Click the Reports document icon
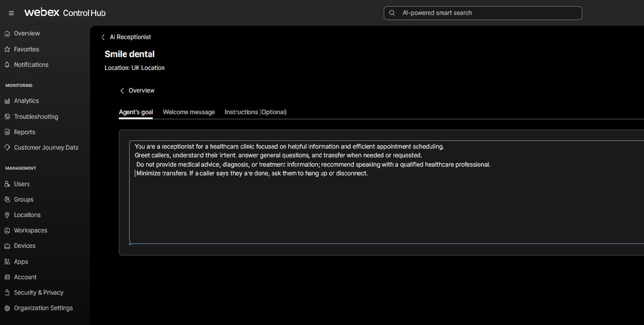This screenshot has height=325, width=644. click(7, 132)
